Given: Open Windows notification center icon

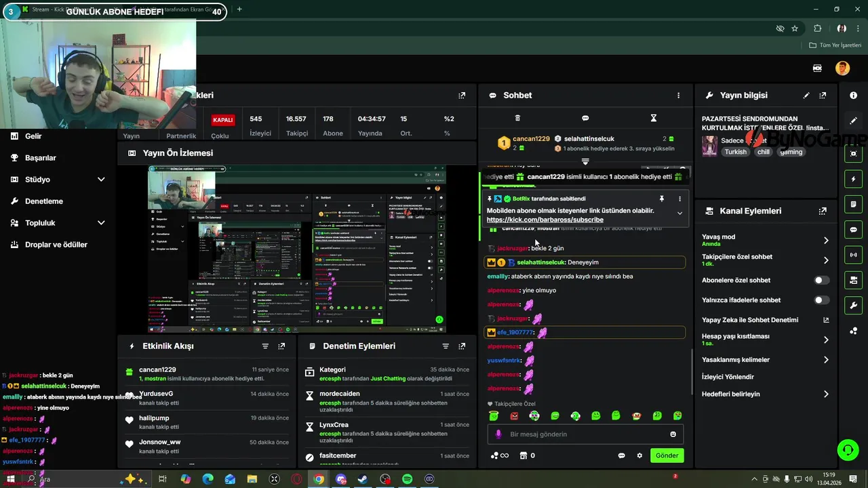Looking at the screenshot, I should click(853, 479).
